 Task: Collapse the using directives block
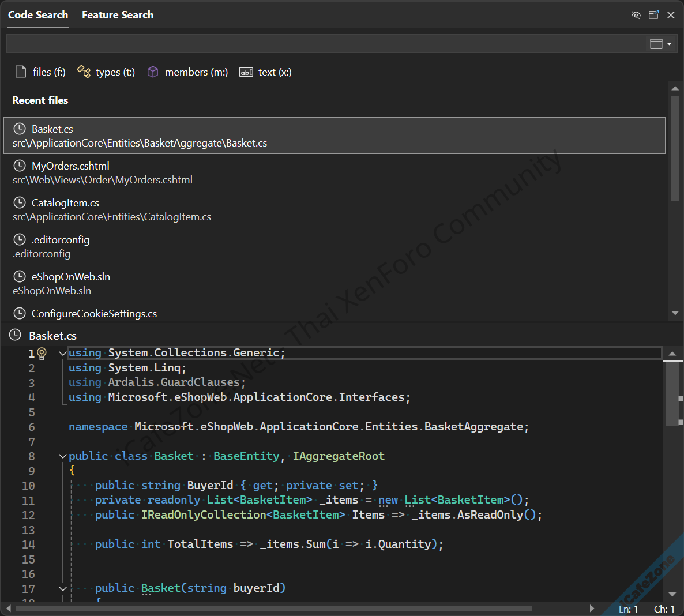click(62, 354)
